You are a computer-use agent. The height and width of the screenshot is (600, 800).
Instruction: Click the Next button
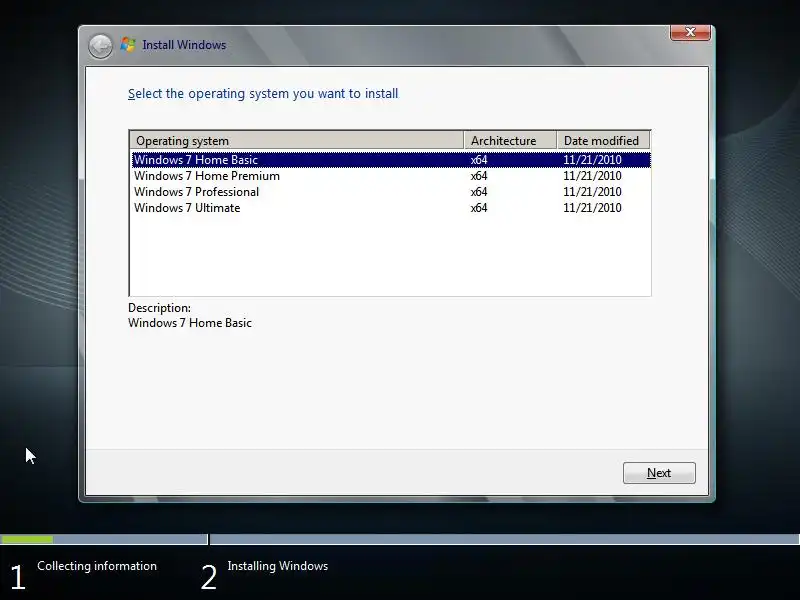click(659, 473)
